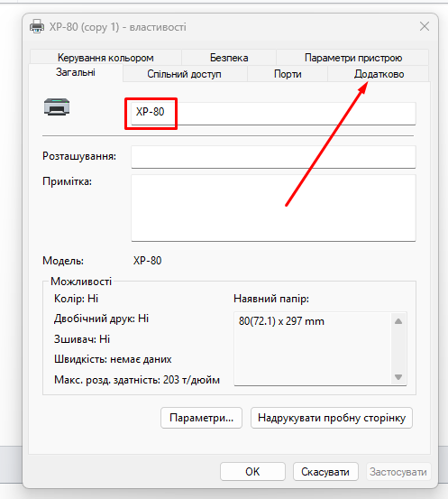Click the Колір: Ні capability text

point(77,299)
